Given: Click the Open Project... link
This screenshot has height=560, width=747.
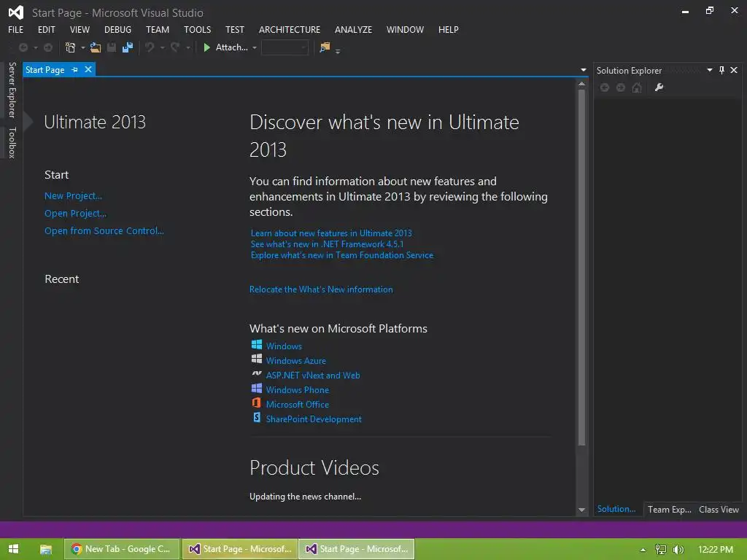Looking at the screenshot, I should pos(75,214).
